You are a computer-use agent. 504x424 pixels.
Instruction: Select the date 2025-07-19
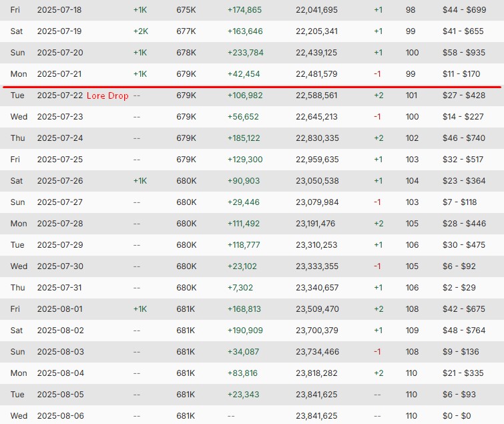coord(59,31)
